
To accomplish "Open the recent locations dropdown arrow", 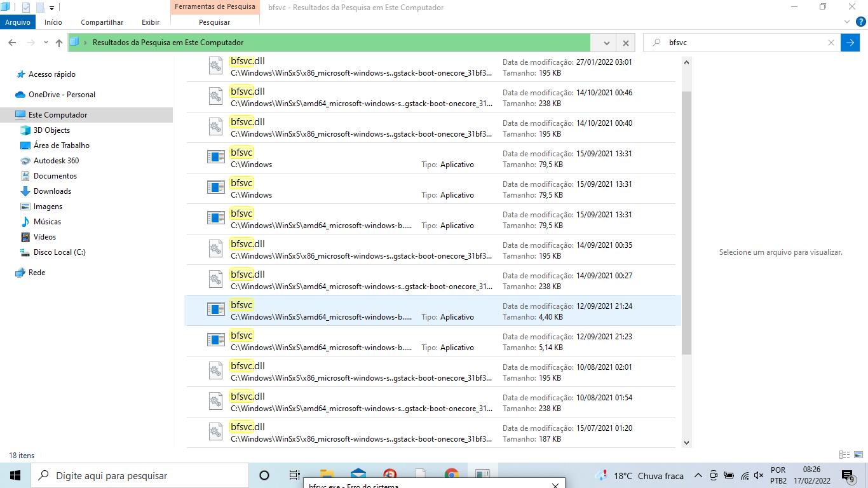I will point(46,43).
